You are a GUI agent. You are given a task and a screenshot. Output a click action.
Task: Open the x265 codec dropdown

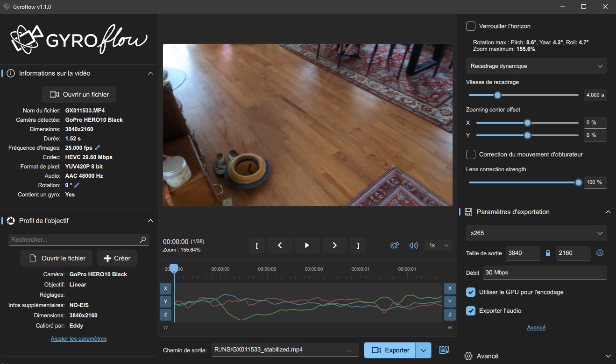click(x=537, y=233)
